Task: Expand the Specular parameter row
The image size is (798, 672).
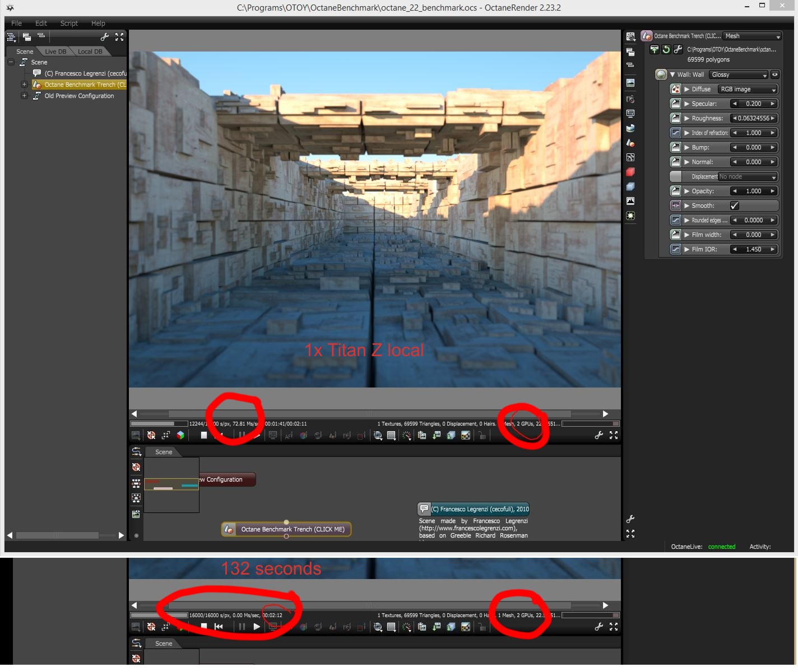Action: (x=686, y=104)
